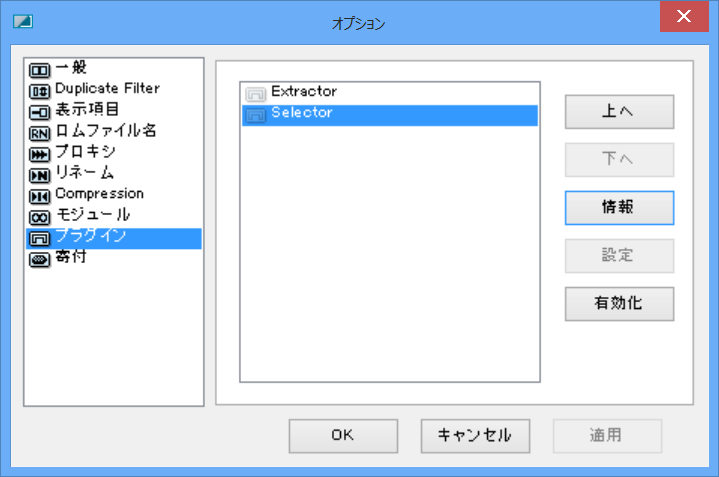
Task: Click the Extractor plugin icon
Action: [x=255, y=94]
